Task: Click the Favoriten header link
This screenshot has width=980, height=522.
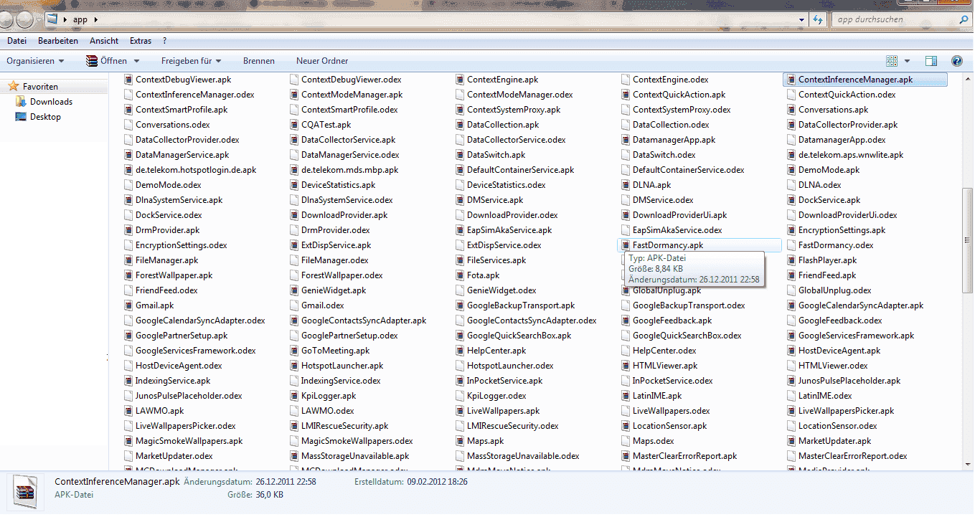Action: [x=40, y=87]
